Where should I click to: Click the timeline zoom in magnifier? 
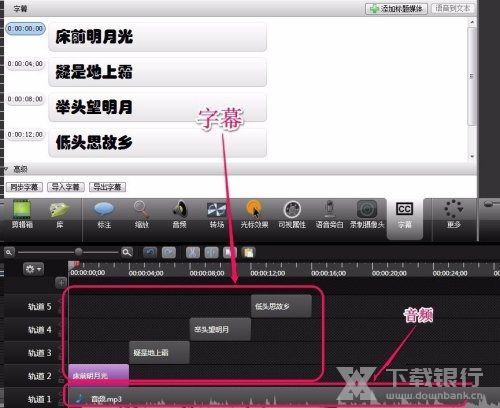click(x=127, y=252)
